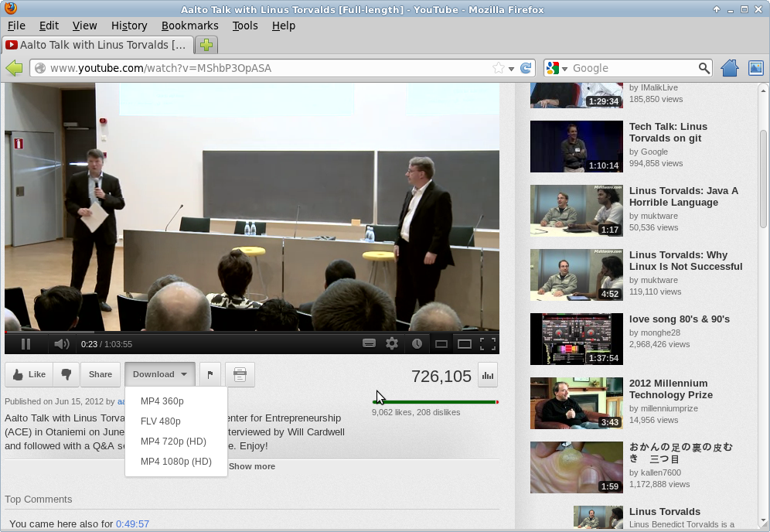The image size is (770, 532).
Task: Pause the video playback
Action: point(26,344)
